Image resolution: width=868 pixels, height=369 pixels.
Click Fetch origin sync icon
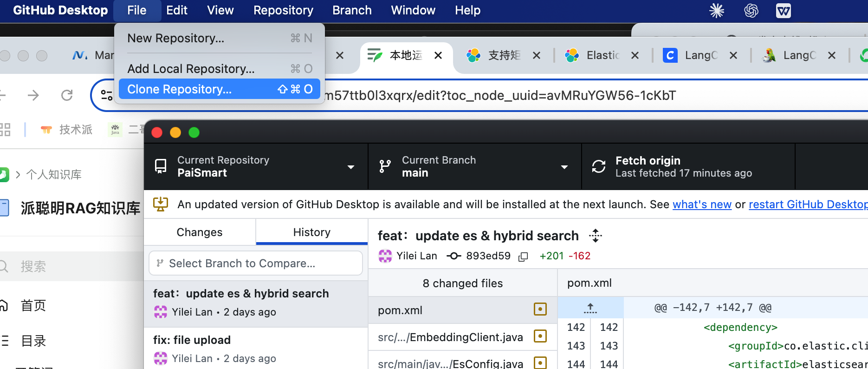[x=599, y=166]
